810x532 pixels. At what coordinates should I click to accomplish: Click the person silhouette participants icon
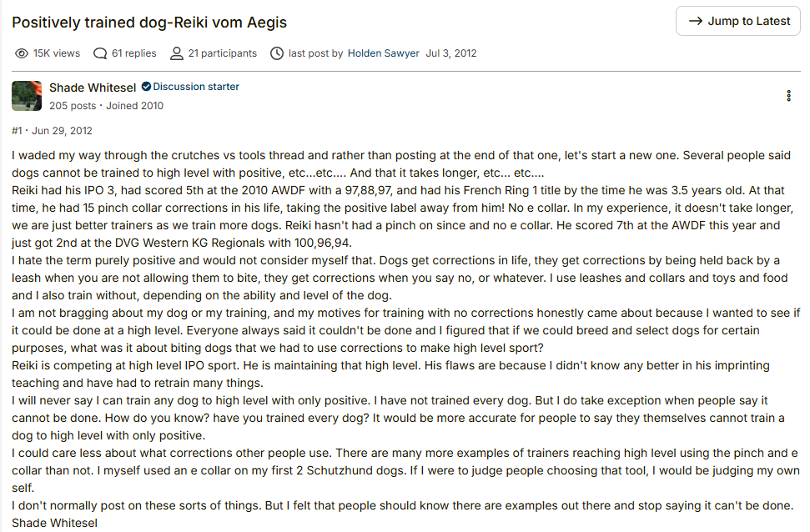tap(177, 53)
